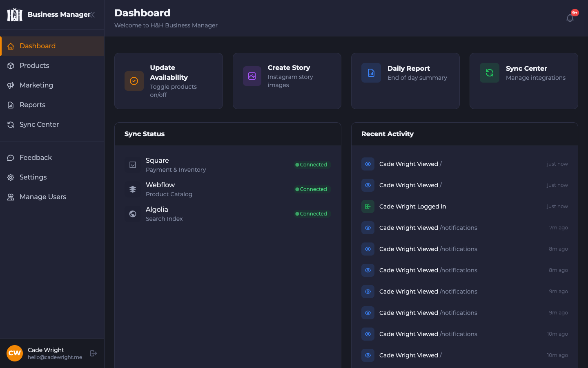This screenshot has height=368, width=588.
Task: Click the Webflow layers icon
Action: 133,189
